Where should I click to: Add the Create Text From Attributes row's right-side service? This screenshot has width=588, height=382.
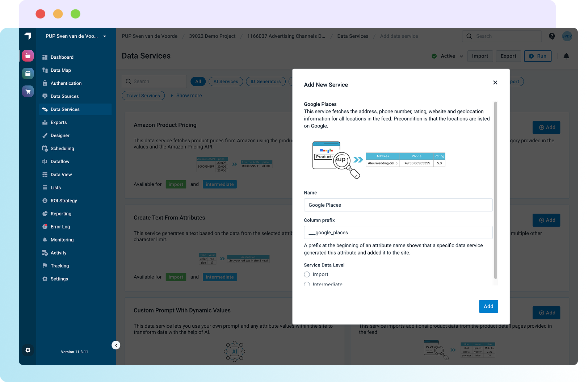[546, 220]
